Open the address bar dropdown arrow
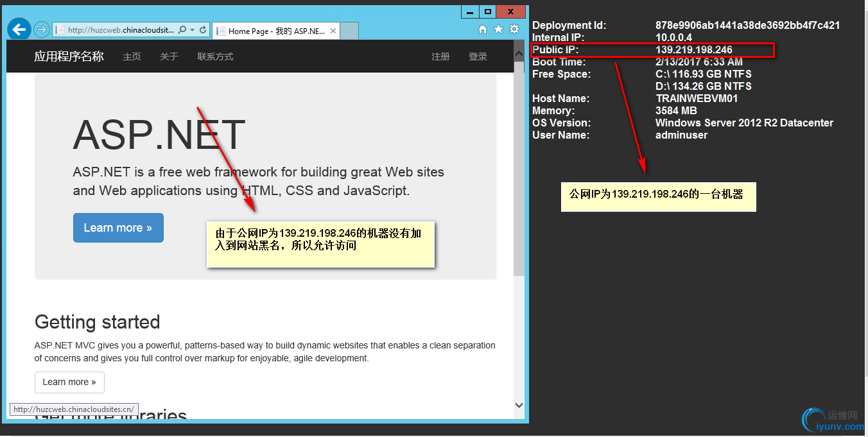 pos(192,30)
